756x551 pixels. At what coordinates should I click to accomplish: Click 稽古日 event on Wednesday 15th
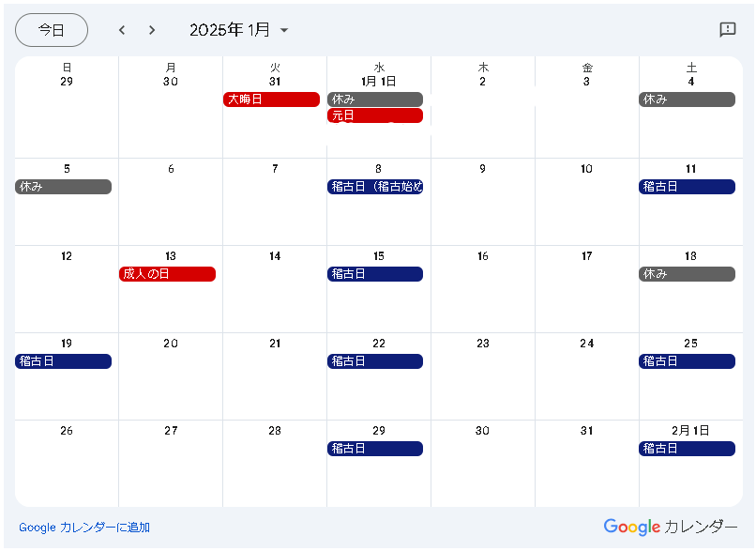coord(375,274)
